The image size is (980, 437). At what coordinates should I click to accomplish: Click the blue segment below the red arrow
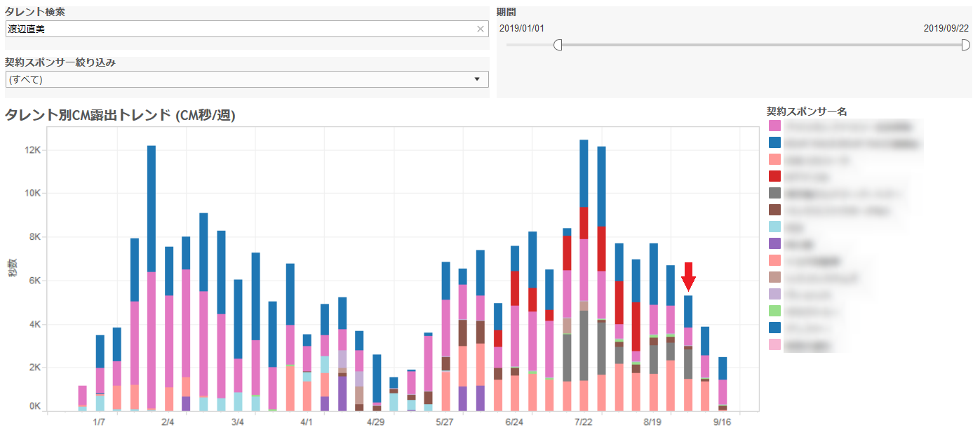pyautogui.click(x=688, y=311)
